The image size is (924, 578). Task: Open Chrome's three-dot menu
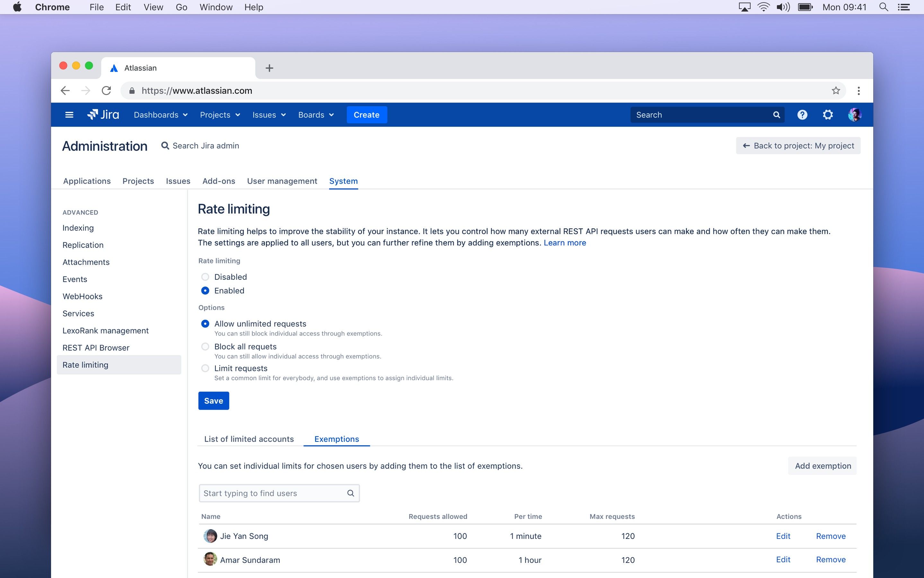click(858, 91)
